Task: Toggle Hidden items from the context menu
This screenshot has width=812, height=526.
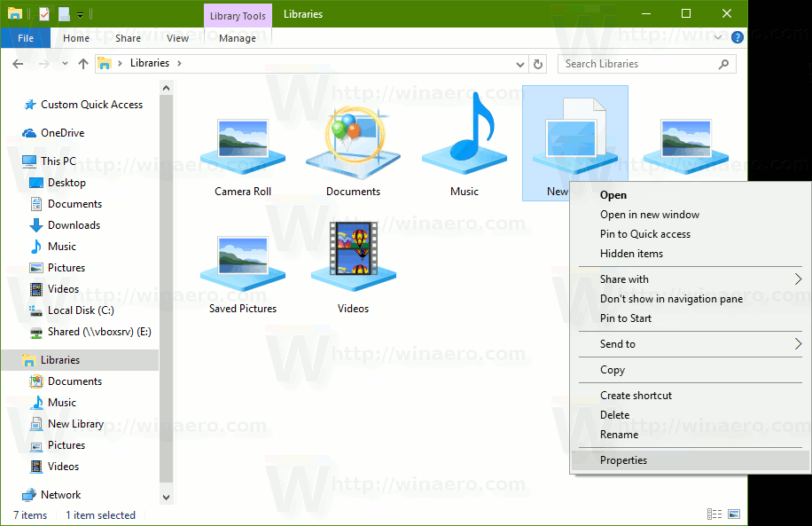Action: pyautogui.click(x=633, y=254)
